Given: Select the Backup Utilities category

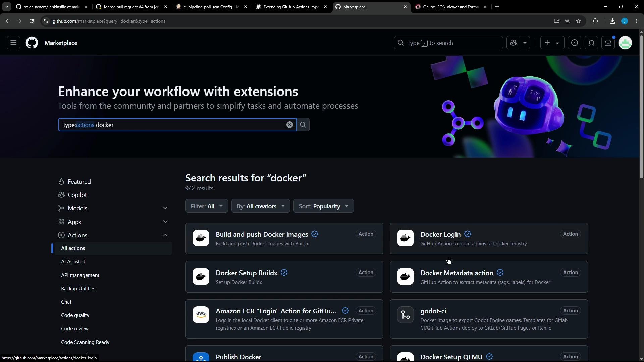Looking at the screenshot, I should click(x=78, y=289).
